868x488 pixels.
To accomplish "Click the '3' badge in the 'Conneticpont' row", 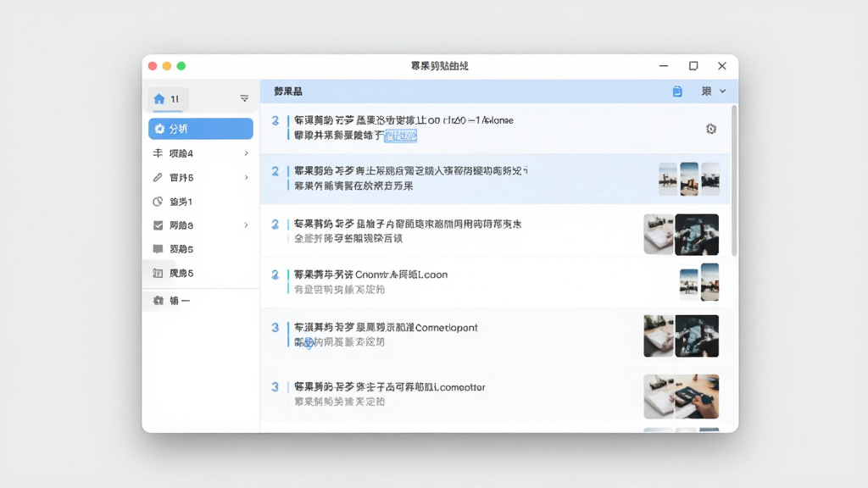I will [275, 328].
